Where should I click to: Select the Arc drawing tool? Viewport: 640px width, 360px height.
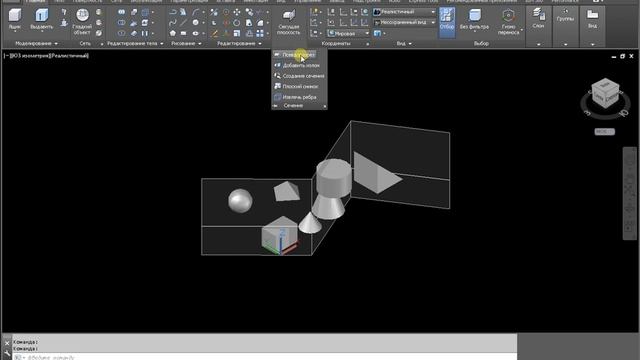[196, 12]
